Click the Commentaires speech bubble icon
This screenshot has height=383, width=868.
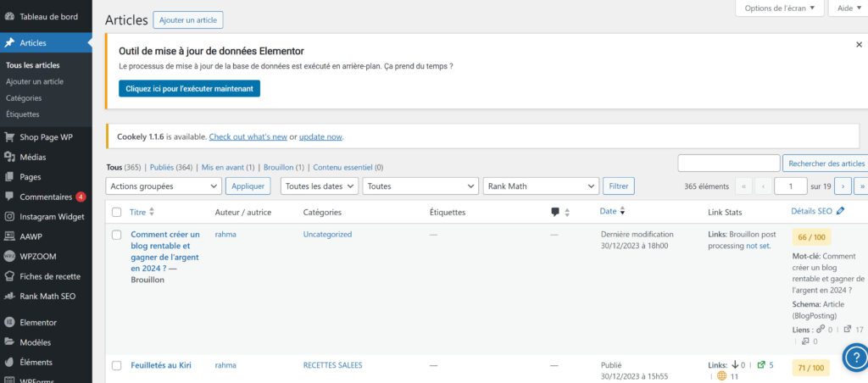point(8,197)
